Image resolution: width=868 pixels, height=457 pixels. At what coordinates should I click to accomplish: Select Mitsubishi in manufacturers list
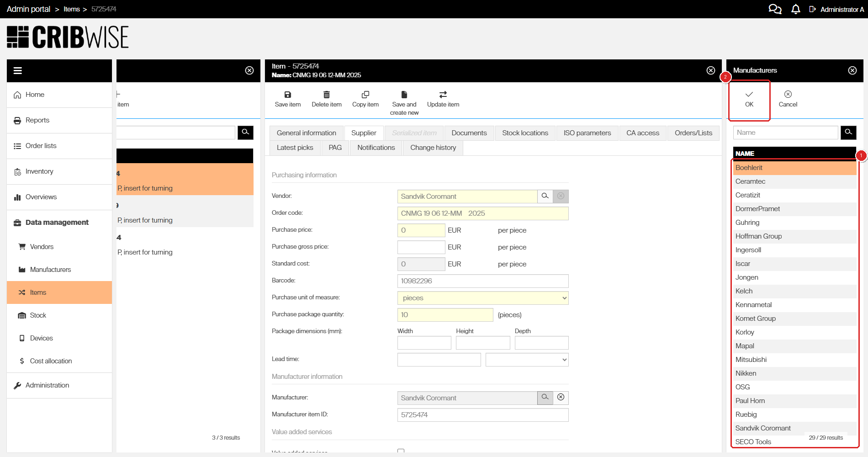click(x=795, y=360)
